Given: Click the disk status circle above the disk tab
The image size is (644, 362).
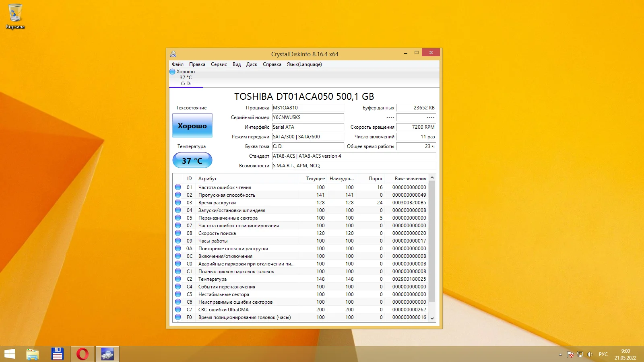Looking at the screenshot, I should coord(172,72).
